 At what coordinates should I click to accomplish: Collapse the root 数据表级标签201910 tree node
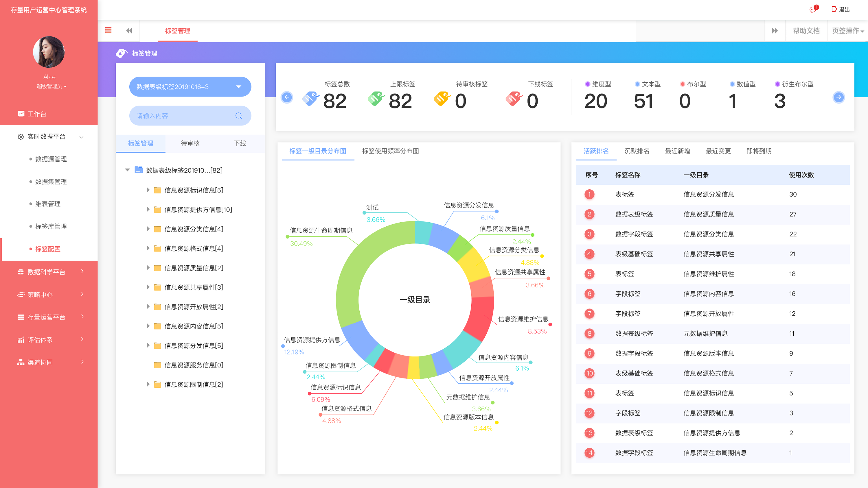127,170
